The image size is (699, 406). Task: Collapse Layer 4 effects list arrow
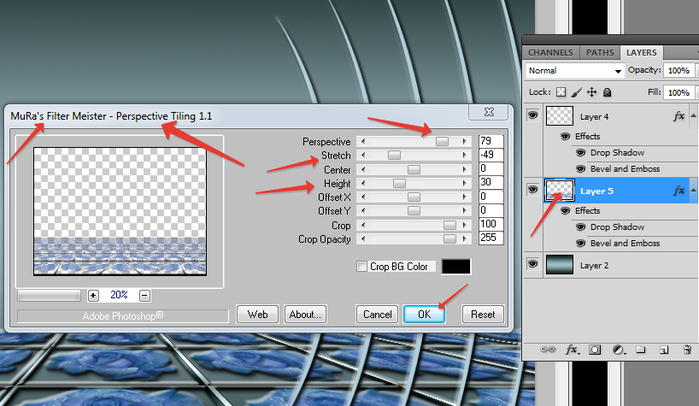tap(693, 115)
